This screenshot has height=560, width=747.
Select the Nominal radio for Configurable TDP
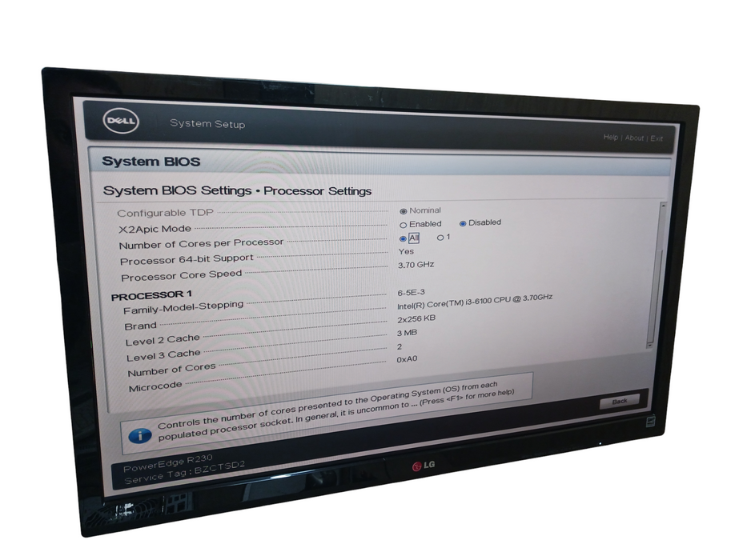pos(403,211)
